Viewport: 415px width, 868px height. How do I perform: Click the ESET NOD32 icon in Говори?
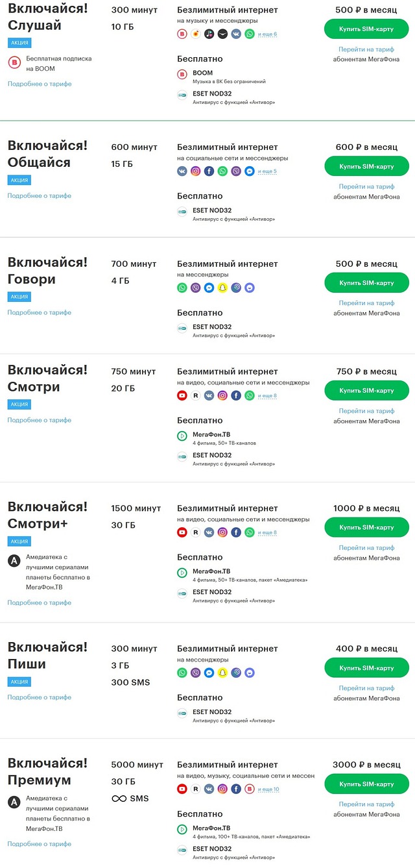[x=182, y=329]
